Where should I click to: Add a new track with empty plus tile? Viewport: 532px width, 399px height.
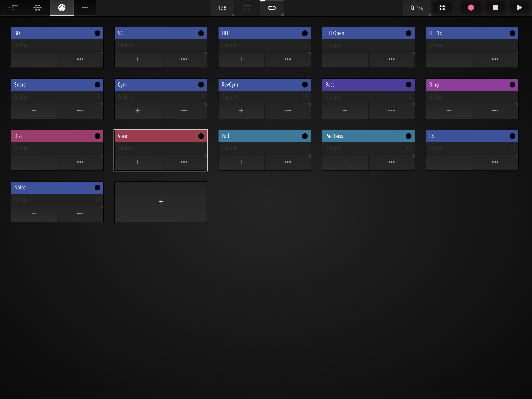(x=161, y=202)
